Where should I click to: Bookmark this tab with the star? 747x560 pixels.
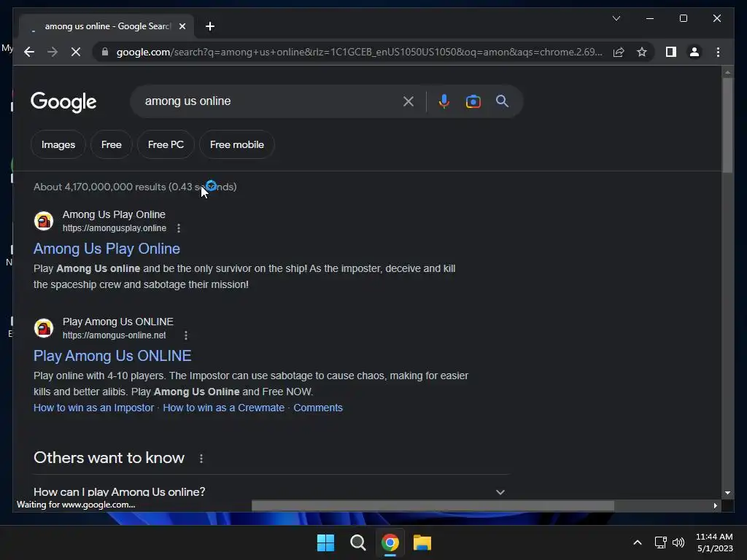coord(642,52)
